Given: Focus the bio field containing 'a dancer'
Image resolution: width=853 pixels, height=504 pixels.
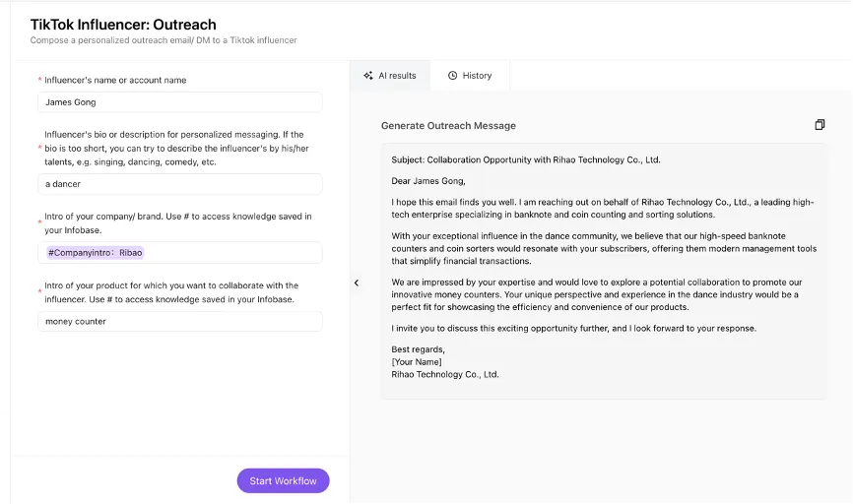Looking at the screenshot, I should coord(180,184).
